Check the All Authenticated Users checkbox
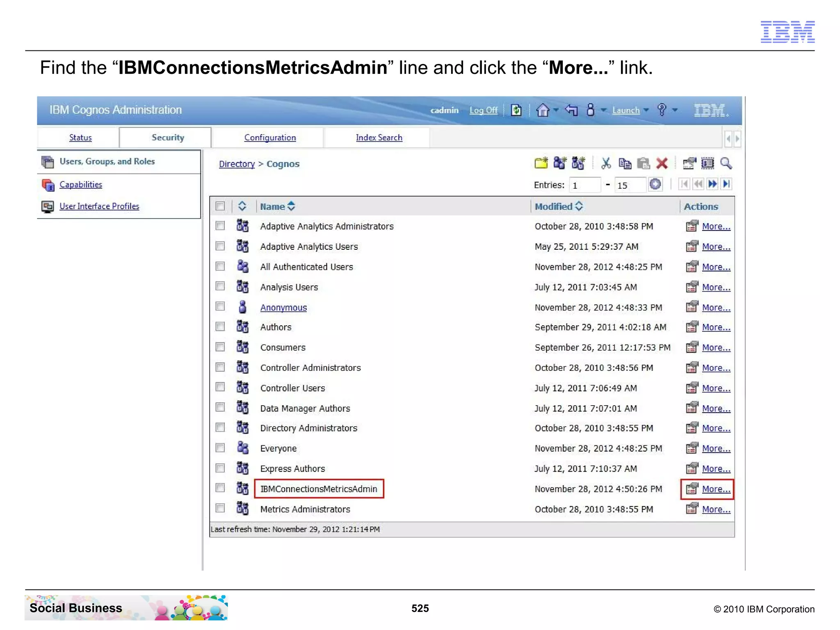The width and height of the screenshot is (840, 630). tap(220, 266)
